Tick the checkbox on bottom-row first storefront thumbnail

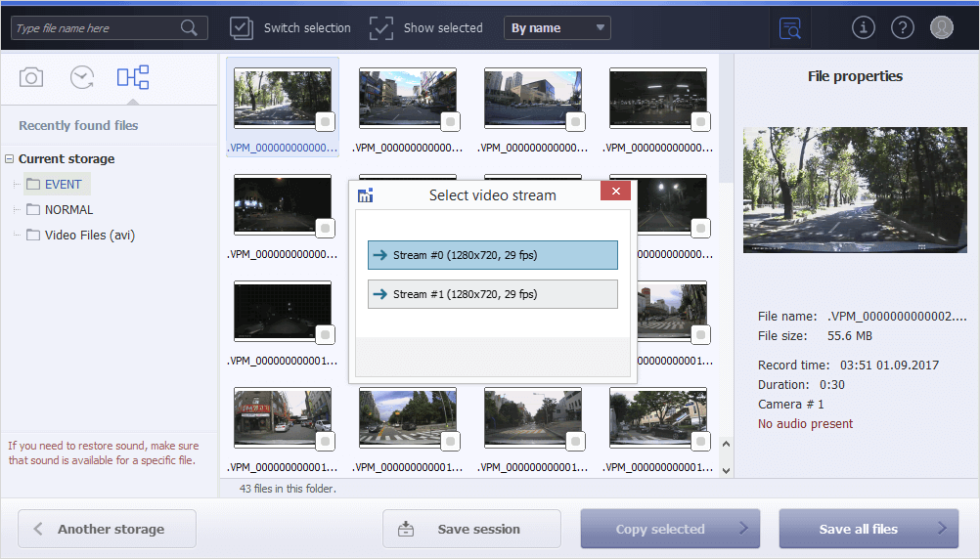(325, 441)
